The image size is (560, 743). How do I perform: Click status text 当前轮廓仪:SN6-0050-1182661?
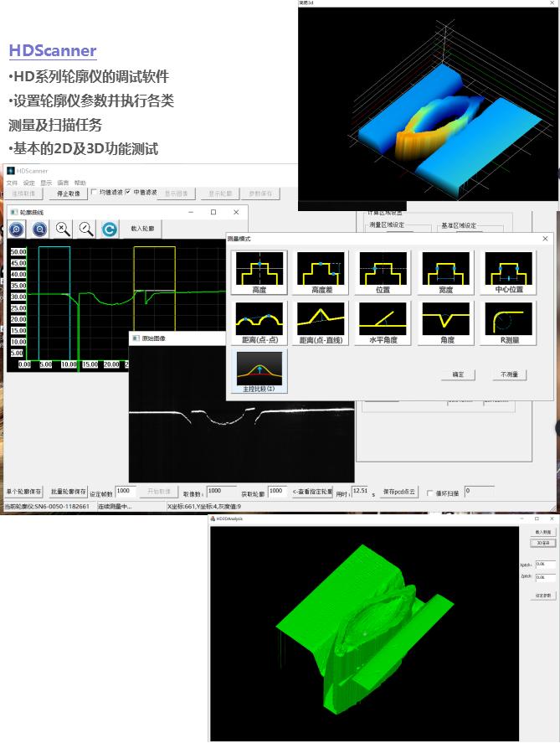(x=47, y=507)
